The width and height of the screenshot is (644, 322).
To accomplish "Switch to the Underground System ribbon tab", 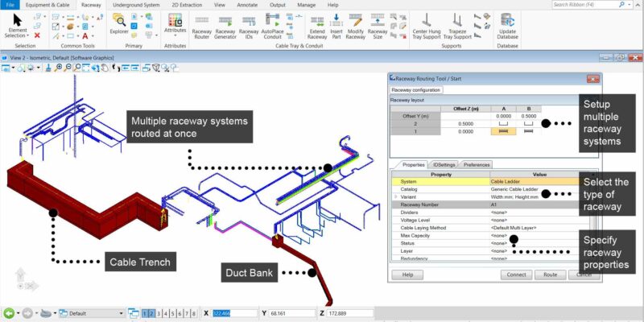I will 135,5.
